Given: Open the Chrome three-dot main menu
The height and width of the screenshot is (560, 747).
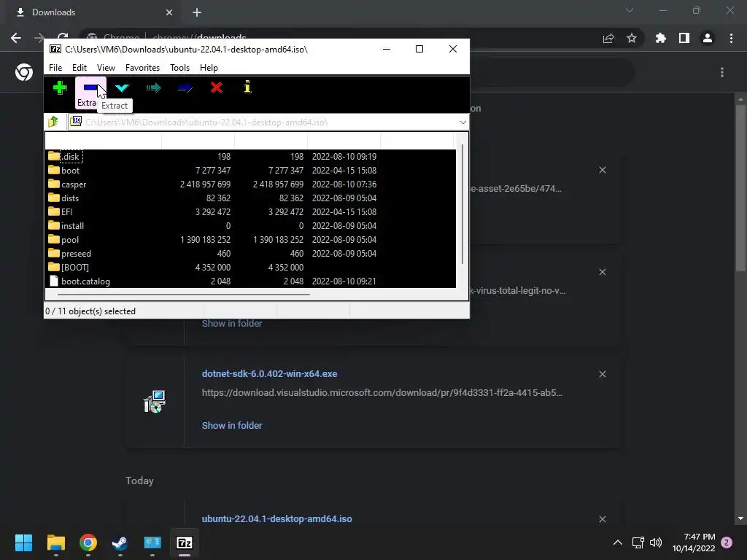Looking at the screenshot, I should click(x=731, y=38).
